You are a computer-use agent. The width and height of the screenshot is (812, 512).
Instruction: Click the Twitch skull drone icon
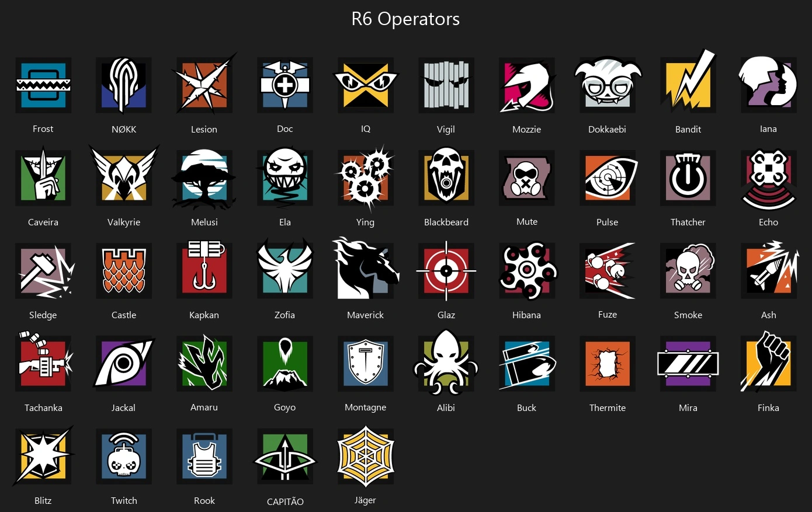coord(124,457)
